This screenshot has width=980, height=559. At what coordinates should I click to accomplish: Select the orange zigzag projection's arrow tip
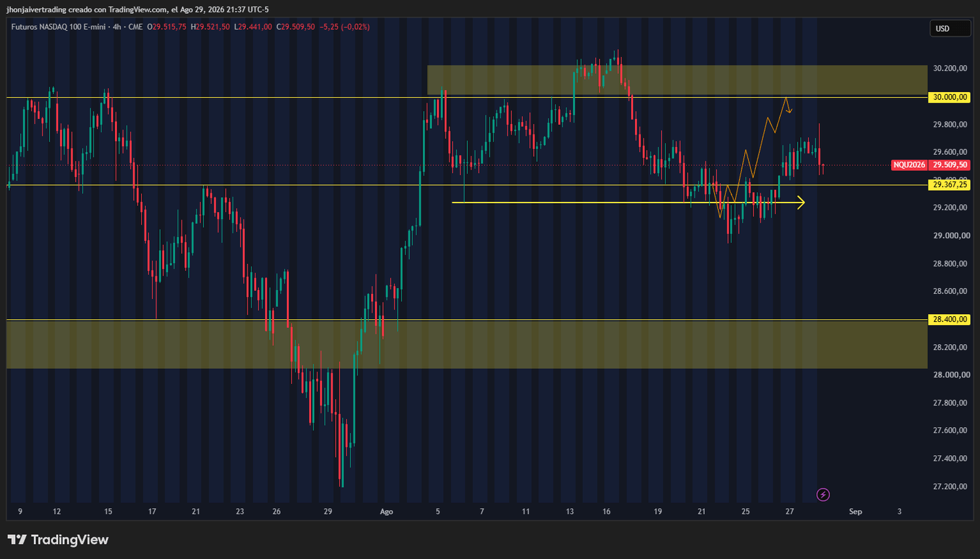(790, 110)
